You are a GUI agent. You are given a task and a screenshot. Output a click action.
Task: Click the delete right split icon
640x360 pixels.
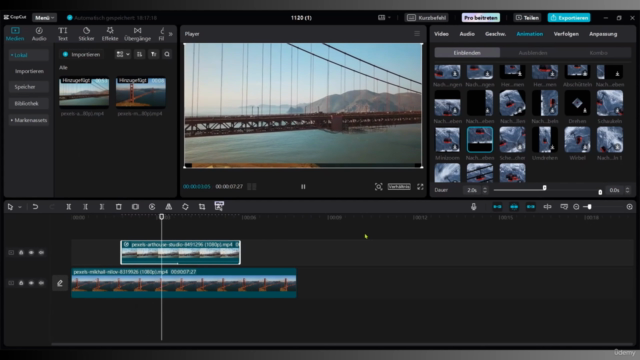pyautogui.click(x=102, y=207)
